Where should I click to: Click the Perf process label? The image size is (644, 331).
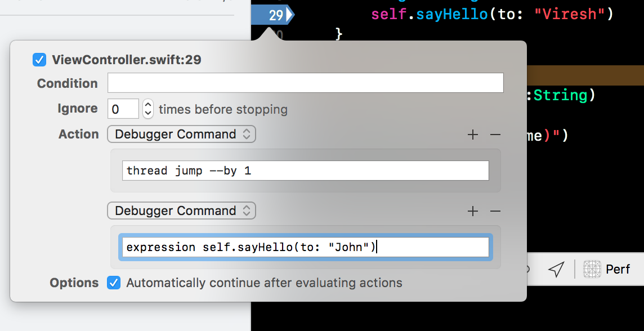pos(618,269)
